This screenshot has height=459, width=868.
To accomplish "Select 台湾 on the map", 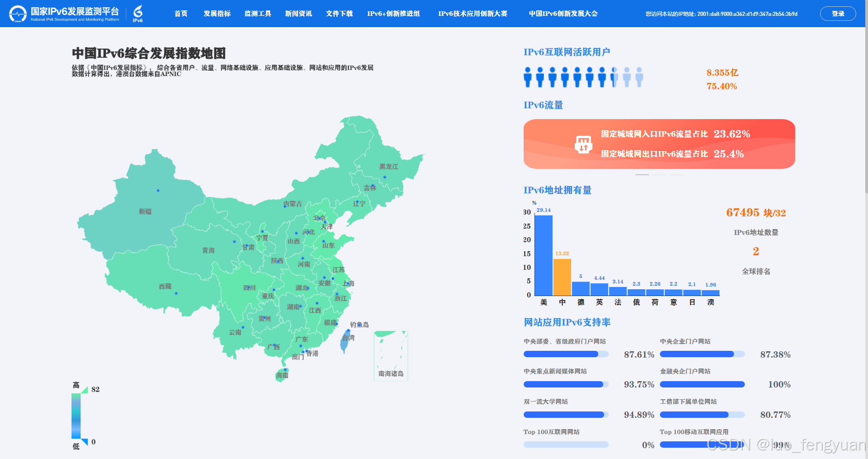I will 346,341.
